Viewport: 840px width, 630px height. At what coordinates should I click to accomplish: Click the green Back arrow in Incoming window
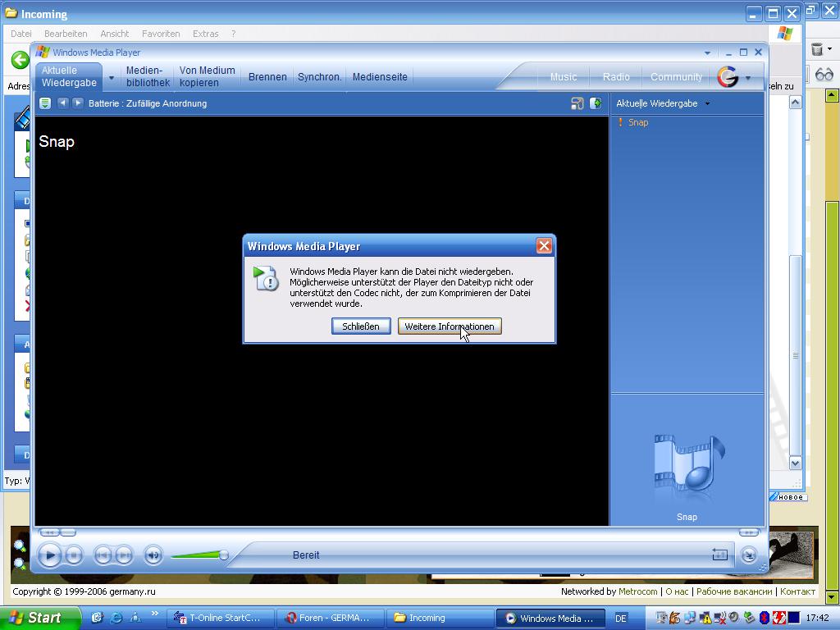tap(21, 60)
